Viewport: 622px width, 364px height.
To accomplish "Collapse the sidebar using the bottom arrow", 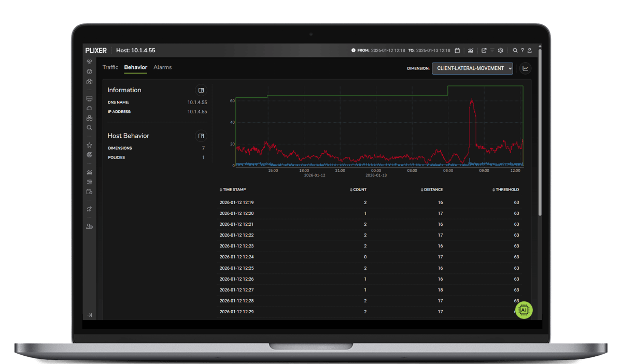I will point(89,314).
